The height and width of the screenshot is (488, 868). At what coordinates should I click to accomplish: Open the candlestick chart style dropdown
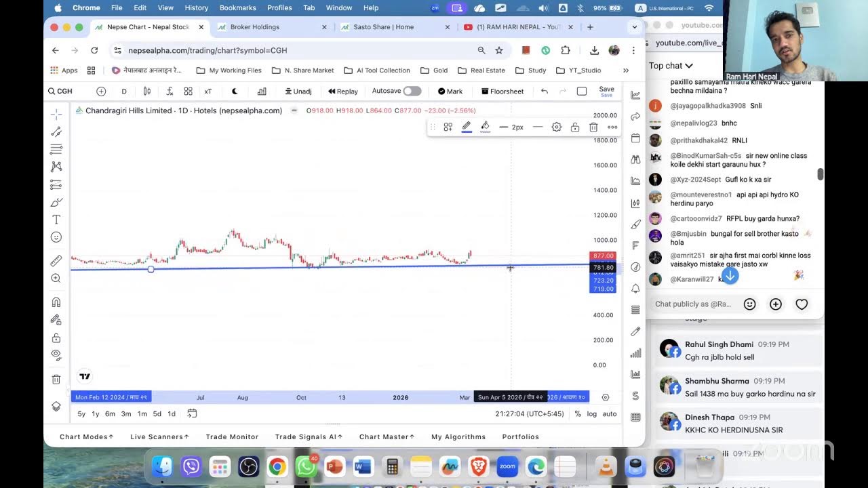[147, 91]
